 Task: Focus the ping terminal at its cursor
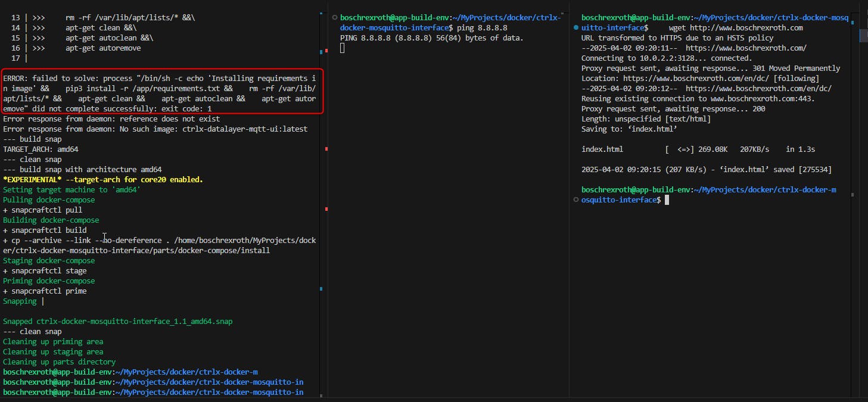(343, 48)
